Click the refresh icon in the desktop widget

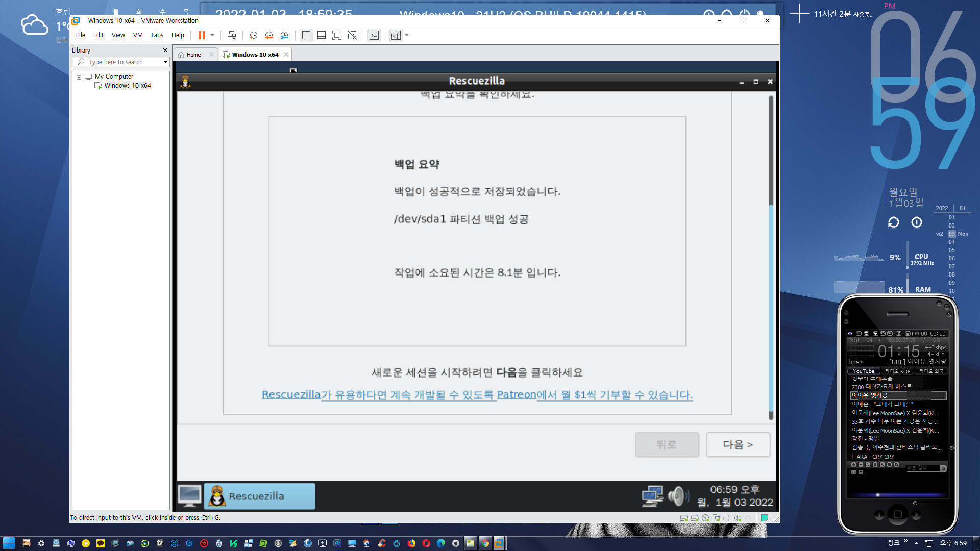(x=893, y=222)
